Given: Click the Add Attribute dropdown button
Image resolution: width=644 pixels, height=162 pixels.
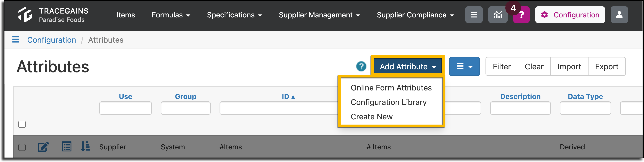Looking at the screenshot, I should pyautogui.click(x=408, y=66).
